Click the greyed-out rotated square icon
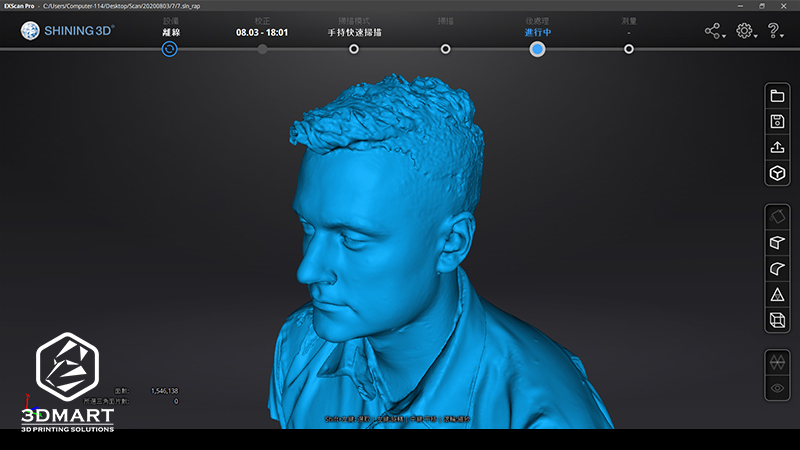The width and height of the screenshot is (800, 450). [x=776, y=216]
